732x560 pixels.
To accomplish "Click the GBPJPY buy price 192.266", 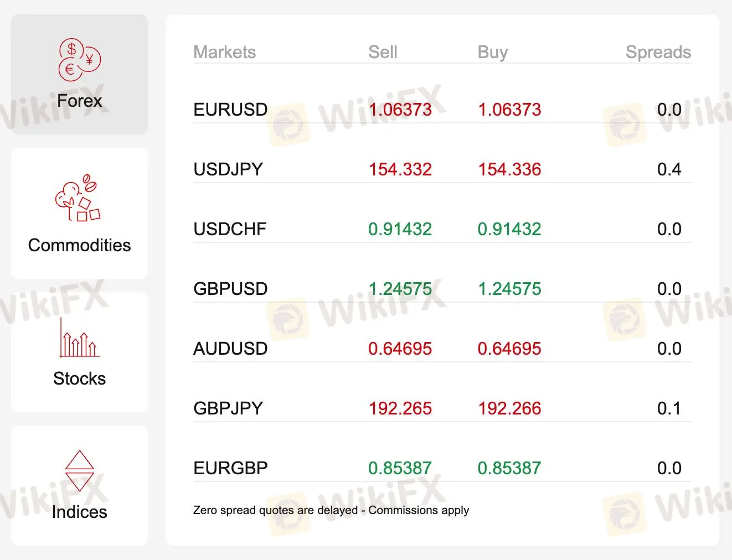I will point(509,408).
